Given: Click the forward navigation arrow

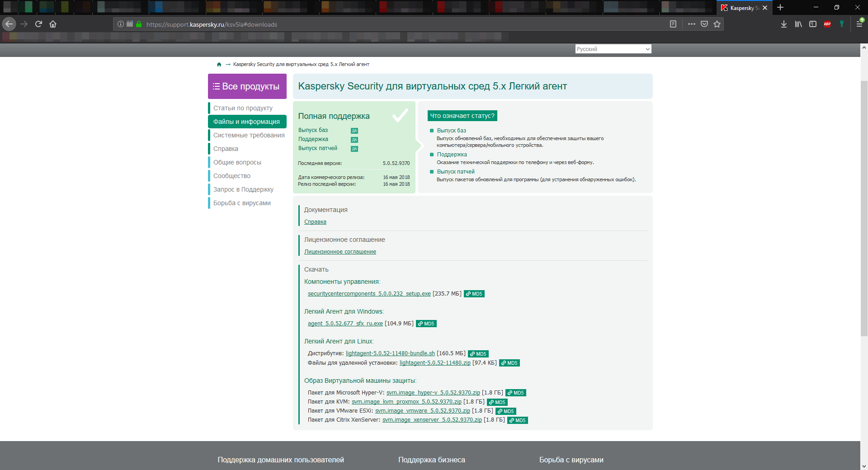Looking at the screenshot, I should [x=24, y=24].
